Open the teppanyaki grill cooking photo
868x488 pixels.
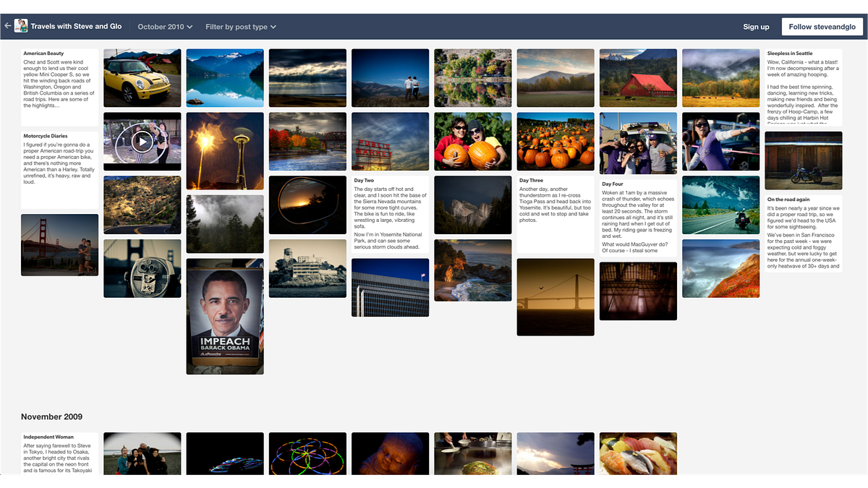(473, 453)
